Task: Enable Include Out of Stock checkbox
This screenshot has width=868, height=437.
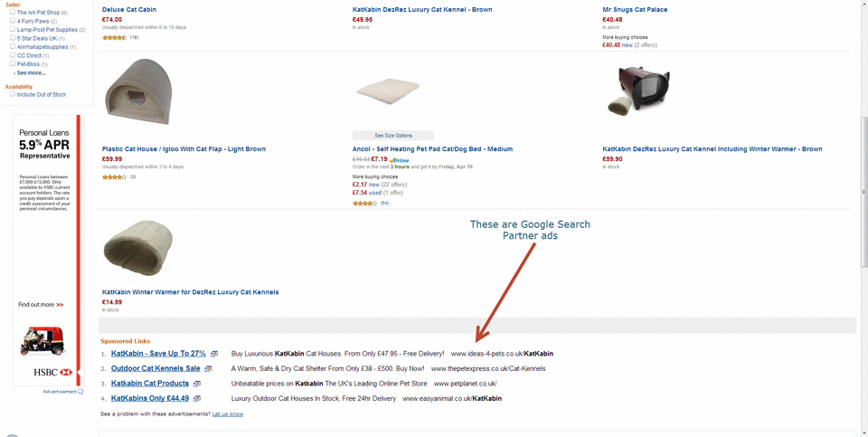Action: (x=13, y=94)
